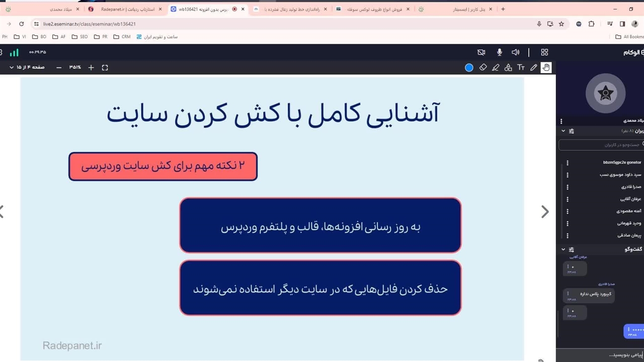Toggle the speaker sound
The image size is (644, 362).
point(515,52)
